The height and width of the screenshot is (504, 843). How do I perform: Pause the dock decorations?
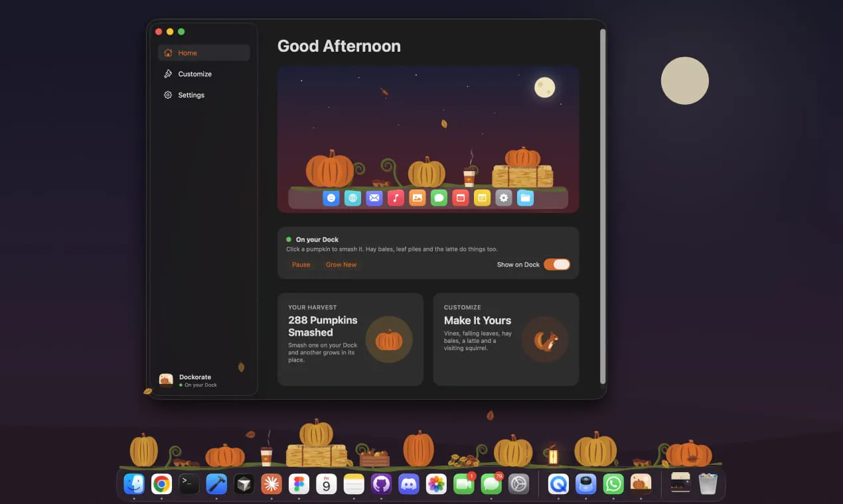(x=301, y=265)
